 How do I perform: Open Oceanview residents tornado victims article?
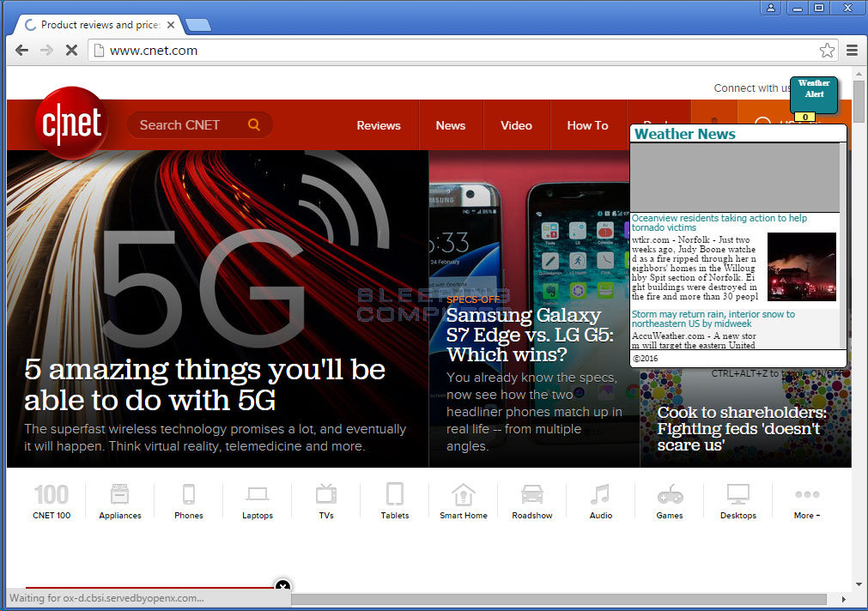[x=719, y=222]
